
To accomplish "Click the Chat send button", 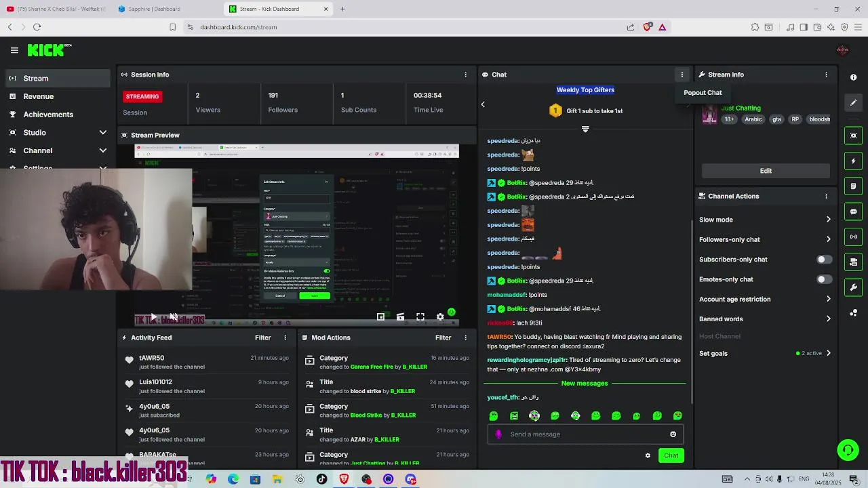I will [x=671, y=455].
